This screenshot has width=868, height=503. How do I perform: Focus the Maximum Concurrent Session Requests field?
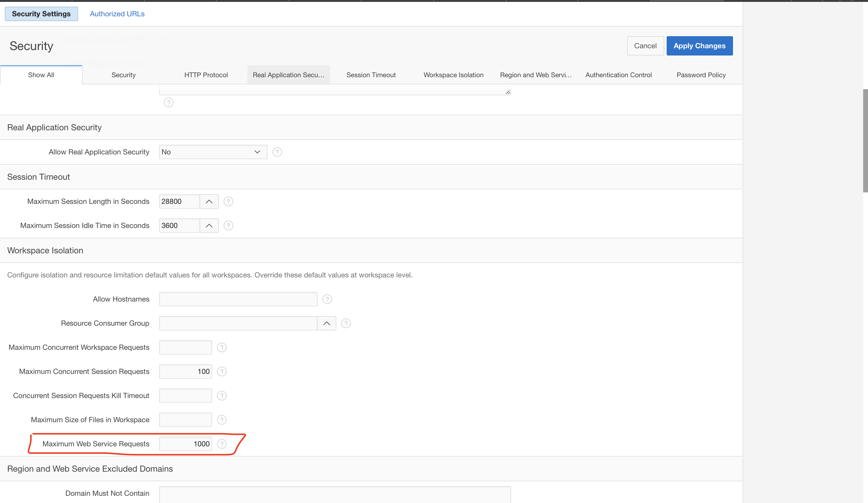(x=185, y=372)
